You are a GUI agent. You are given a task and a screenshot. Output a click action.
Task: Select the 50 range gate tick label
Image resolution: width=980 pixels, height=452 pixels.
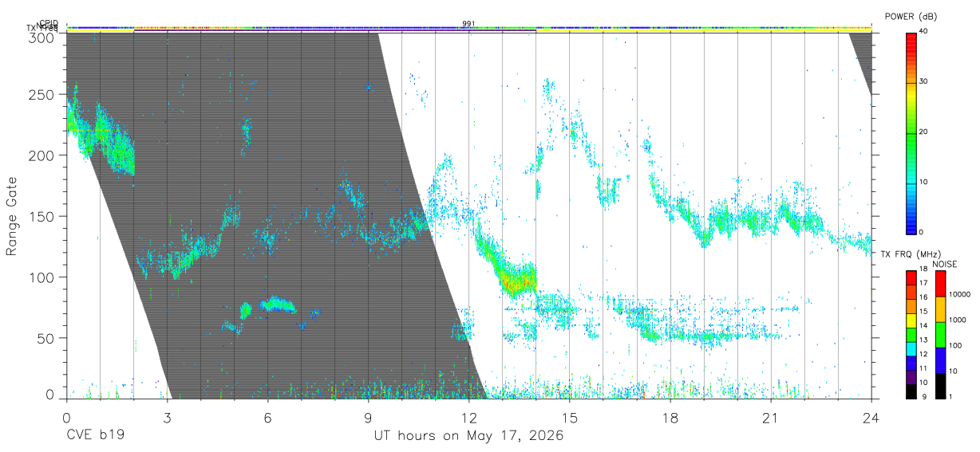click(45, 338)
